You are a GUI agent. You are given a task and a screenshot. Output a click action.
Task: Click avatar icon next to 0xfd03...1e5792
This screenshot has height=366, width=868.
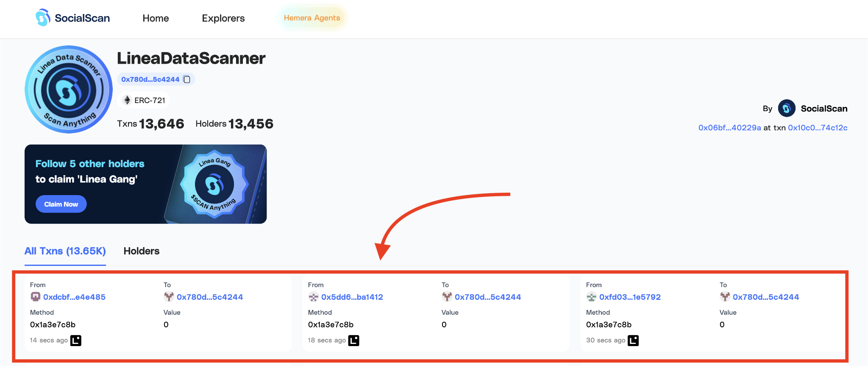592,297
